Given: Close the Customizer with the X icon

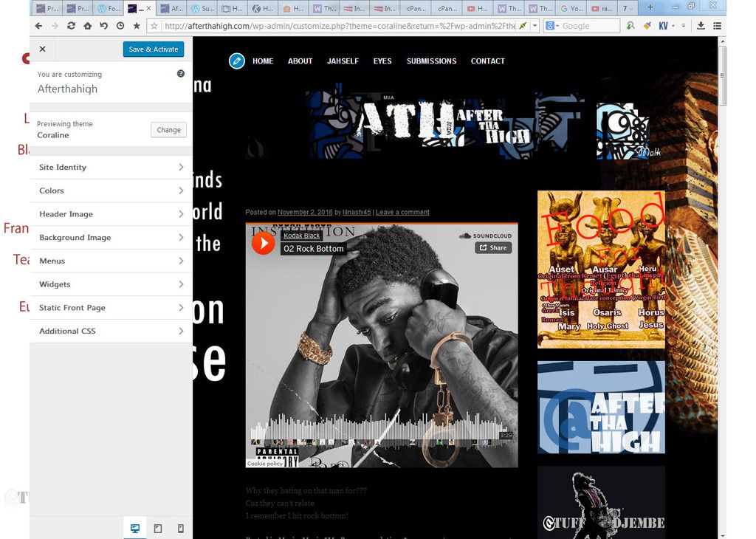Looking at the screenshot, I should [42, 49].
